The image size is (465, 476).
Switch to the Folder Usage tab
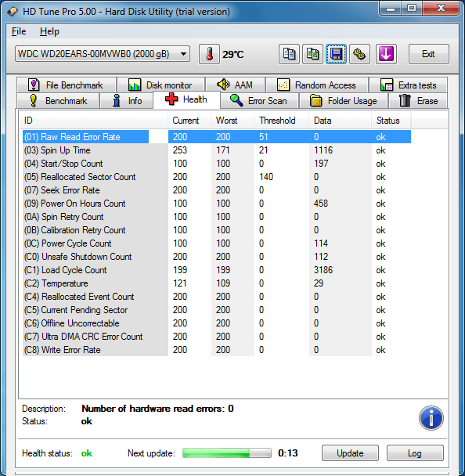[344, 100]
